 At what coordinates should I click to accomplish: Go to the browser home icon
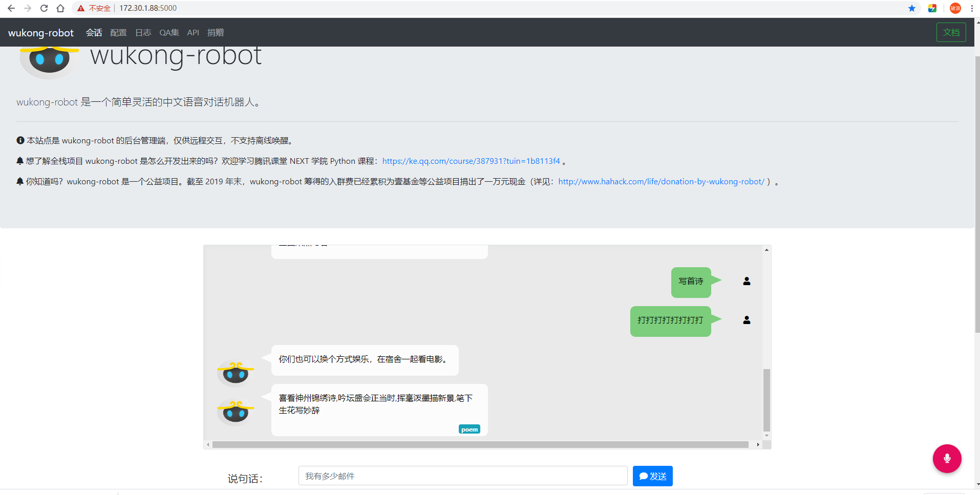(x=60, y=8)
